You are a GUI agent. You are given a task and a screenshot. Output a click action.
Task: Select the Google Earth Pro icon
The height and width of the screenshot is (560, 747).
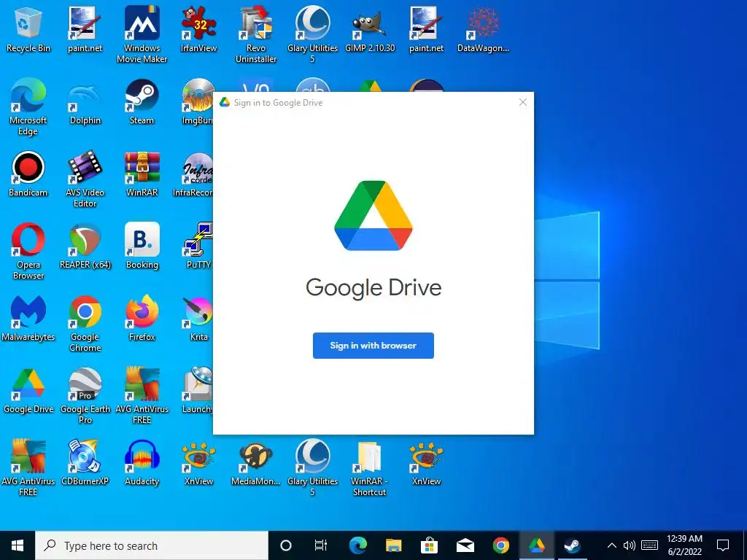pyautogui.click(x=85, y=396)
